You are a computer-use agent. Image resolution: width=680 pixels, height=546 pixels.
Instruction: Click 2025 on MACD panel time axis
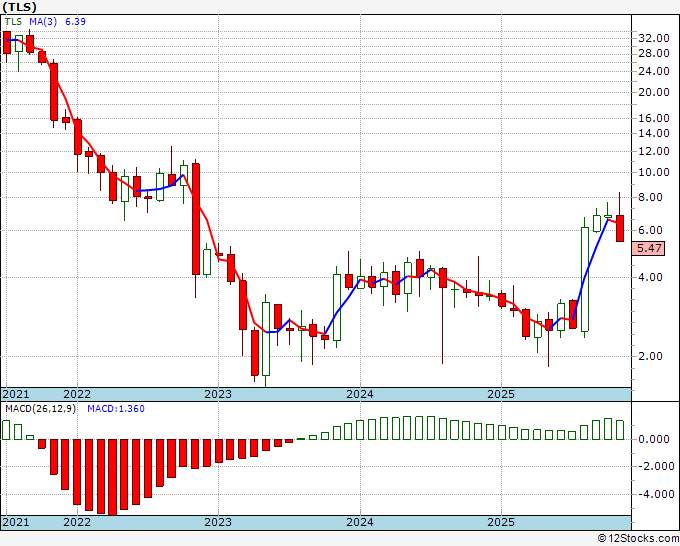coord(501,522)
